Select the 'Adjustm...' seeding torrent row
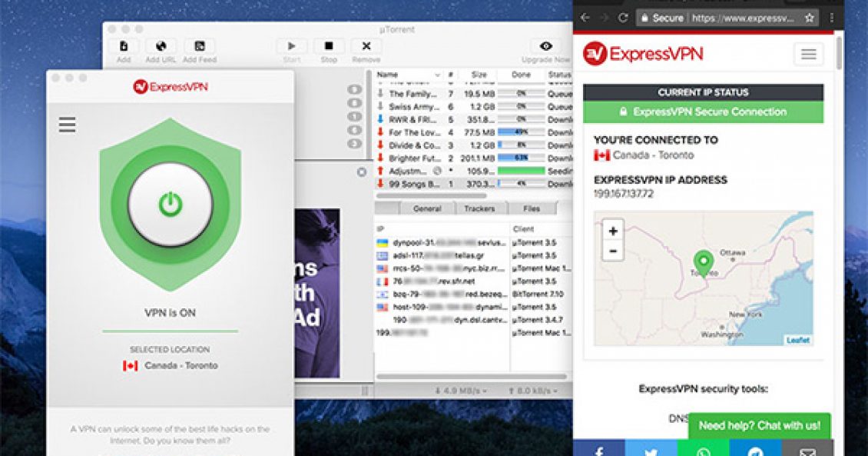868x456 pixels. [474, 171]
